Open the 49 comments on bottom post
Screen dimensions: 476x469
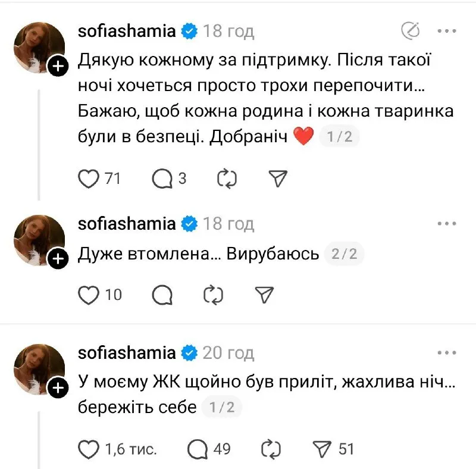point(196,449)
